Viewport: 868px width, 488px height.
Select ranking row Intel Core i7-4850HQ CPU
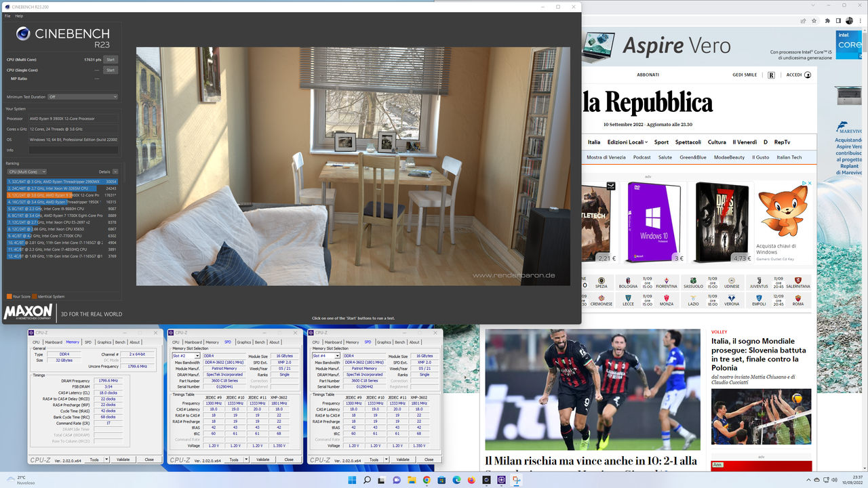click(x=62, y=249)
